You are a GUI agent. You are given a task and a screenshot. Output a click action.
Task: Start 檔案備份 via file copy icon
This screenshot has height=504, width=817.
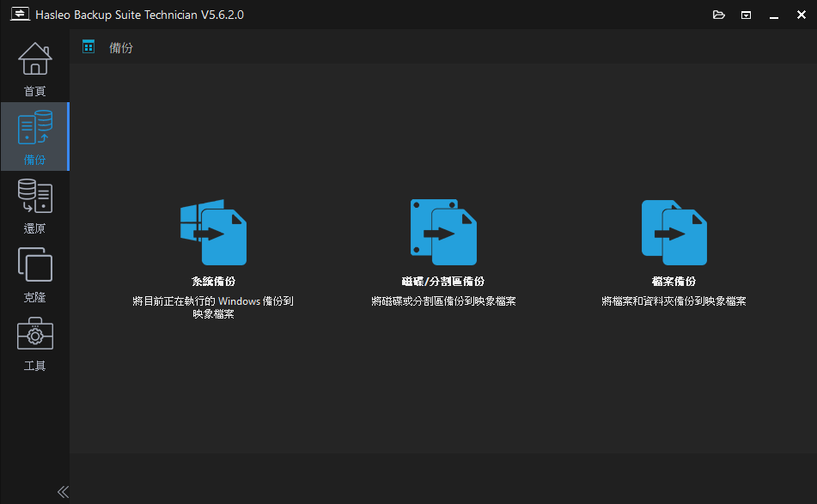coord(674,232)
